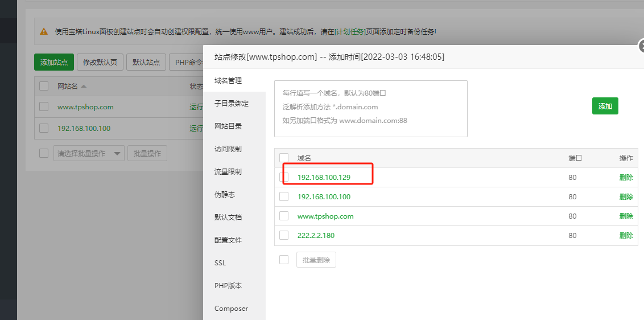The image size is (644, 320).
Task: Switch to the 伪静态 tab
Action: 225,195
